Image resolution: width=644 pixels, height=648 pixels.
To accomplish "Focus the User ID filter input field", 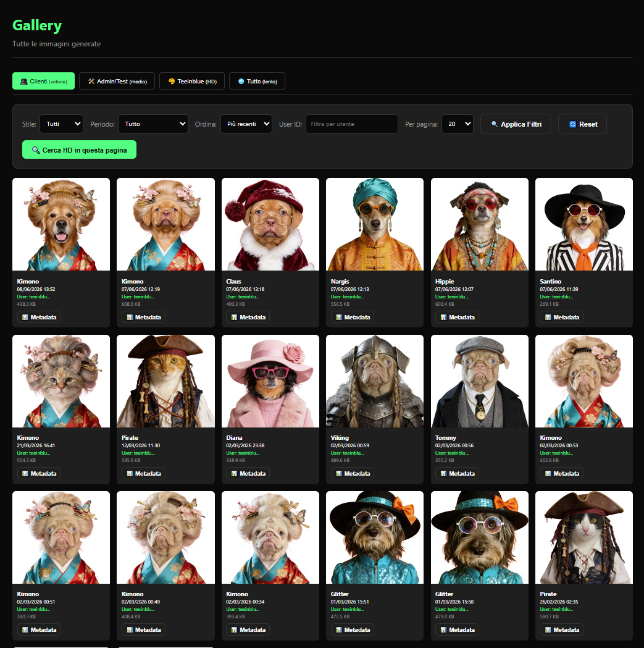I will pos(352,124).
